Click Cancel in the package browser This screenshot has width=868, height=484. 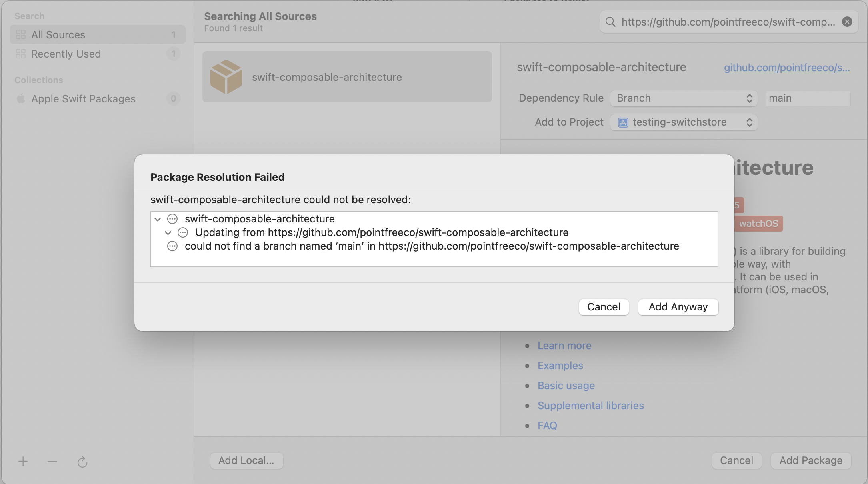(736, 461)
